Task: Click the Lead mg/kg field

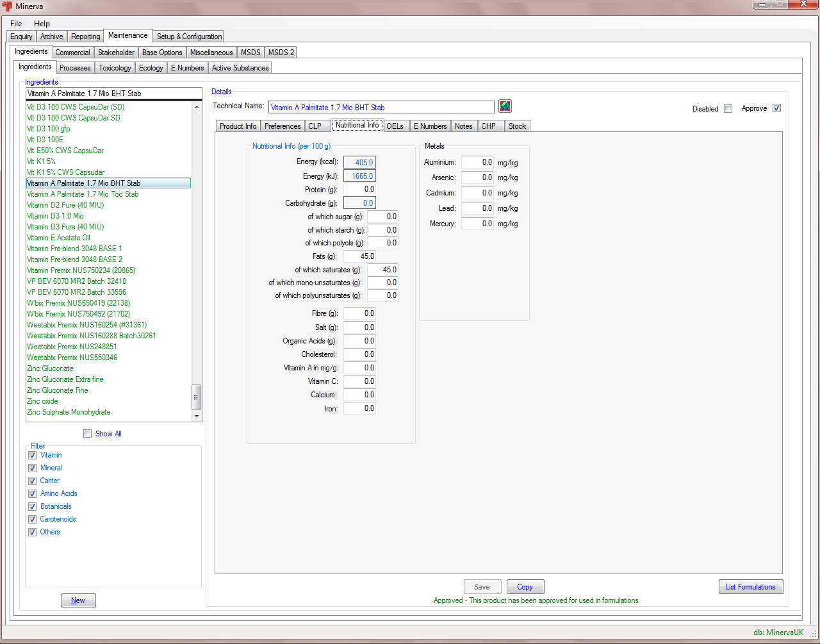Action: pos(477,208)
